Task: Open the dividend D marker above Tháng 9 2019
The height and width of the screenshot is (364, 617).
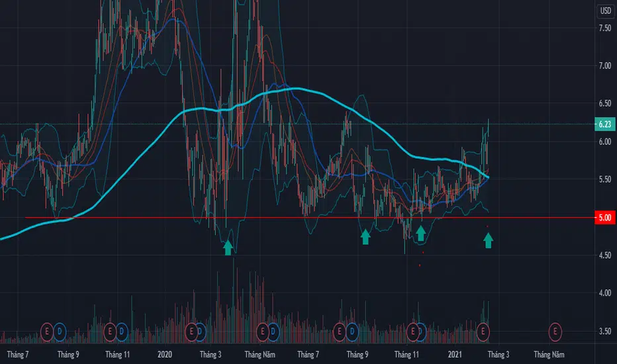Action: tap(60, 332)
